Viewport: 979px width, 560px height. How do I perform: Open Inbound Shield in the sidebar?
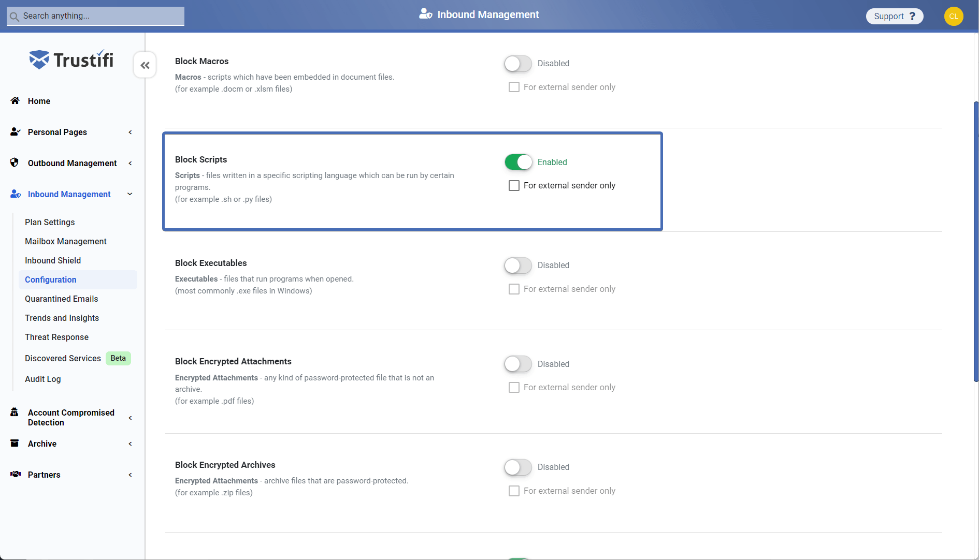tap(53, 260)
